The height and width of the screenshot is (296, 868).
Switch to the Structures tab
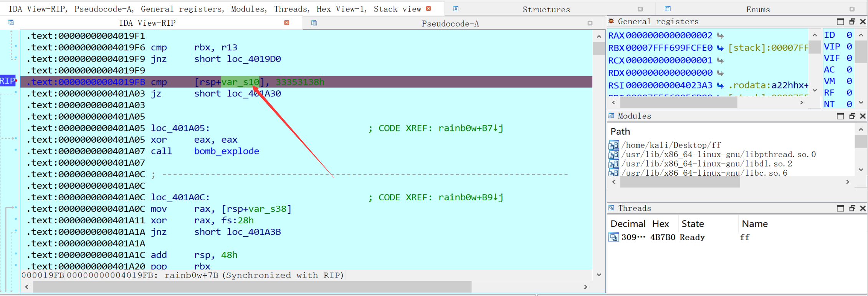pyautogui.click(x=546, y=10)
